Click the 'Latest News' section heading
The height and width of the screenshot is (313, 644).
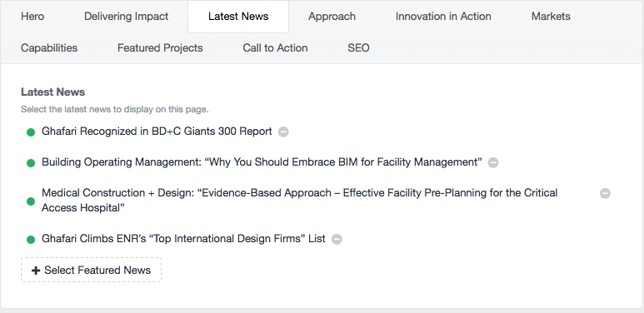click(53, 92)
